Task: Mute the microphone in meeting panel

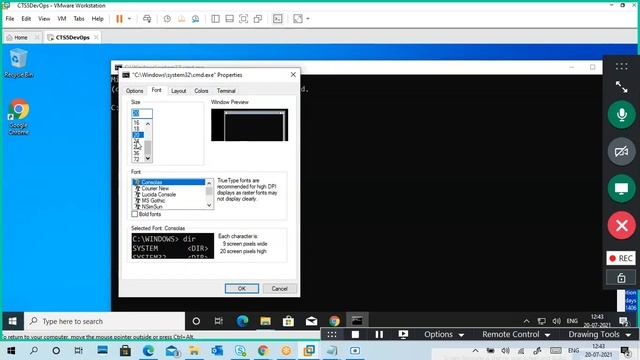Action: [x=621, y=115]
